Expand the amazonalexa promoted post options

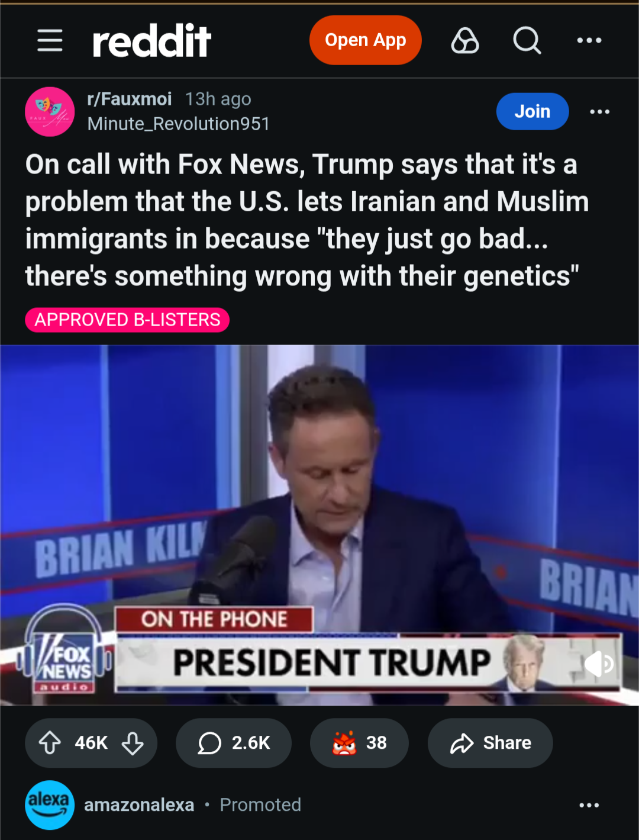[x=589, y=805]
